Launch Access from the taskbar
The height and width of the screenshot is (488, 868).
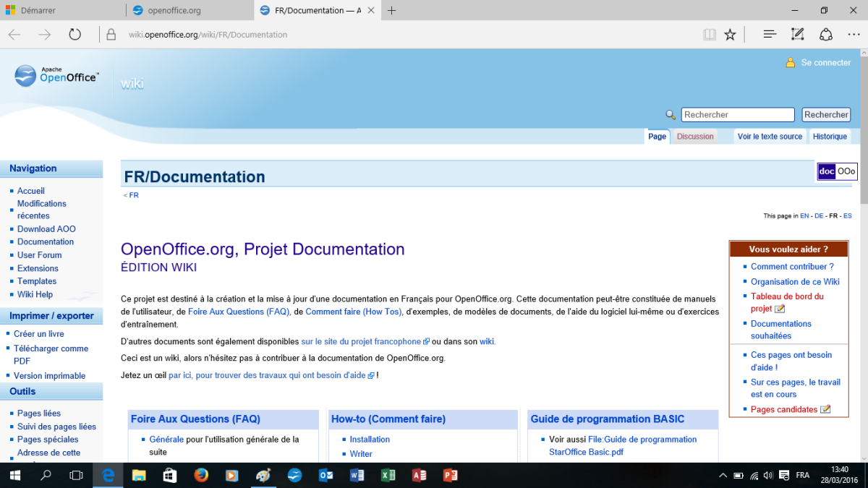point(419,475)
